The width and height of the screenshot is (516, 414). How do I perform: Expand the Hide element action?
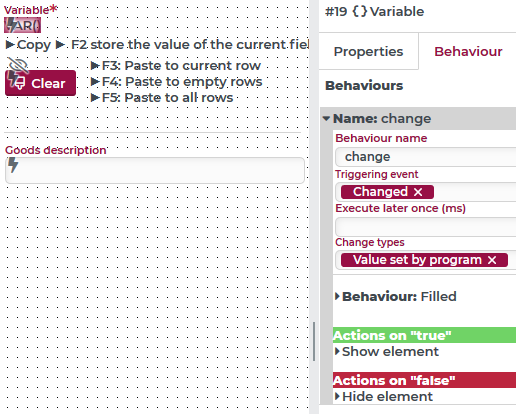click(x=337, y=396)
